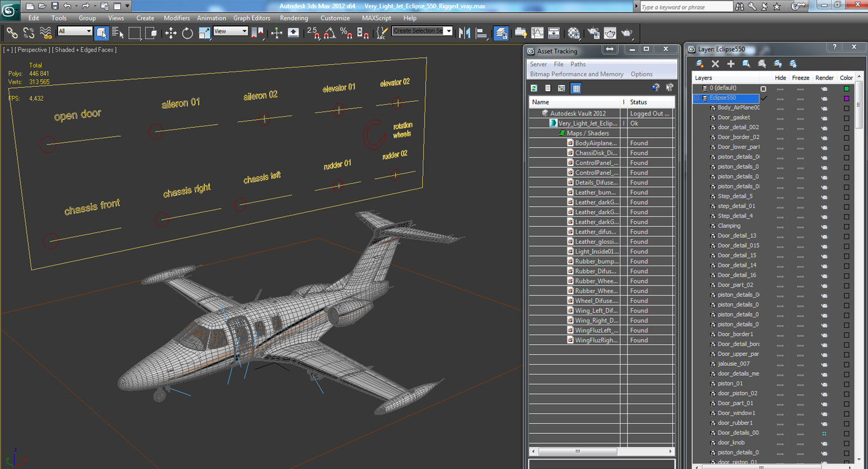Collapse the Eclipse550 layer tree
The height and width of the screenshot is (469, 868).
click(698, 98)
